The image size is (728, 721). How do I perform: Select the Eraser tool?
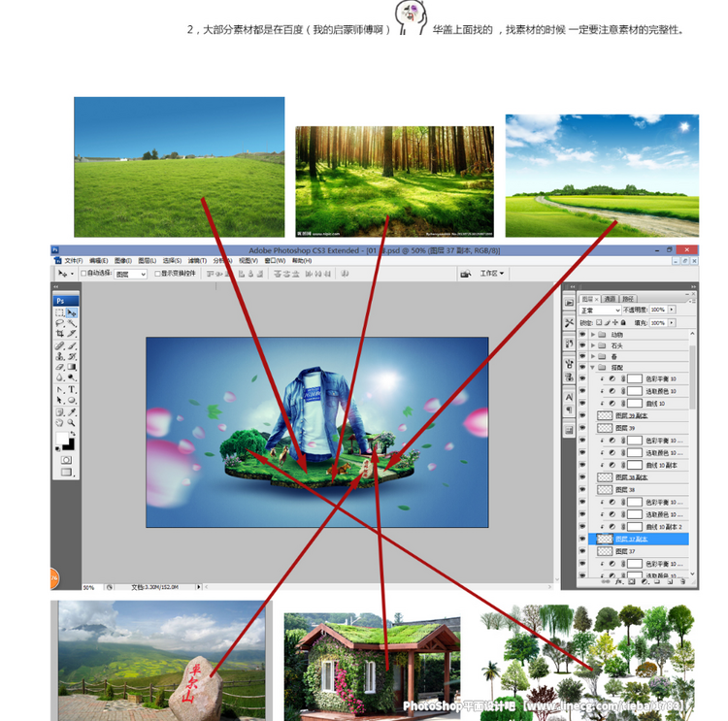coord(60,367)
